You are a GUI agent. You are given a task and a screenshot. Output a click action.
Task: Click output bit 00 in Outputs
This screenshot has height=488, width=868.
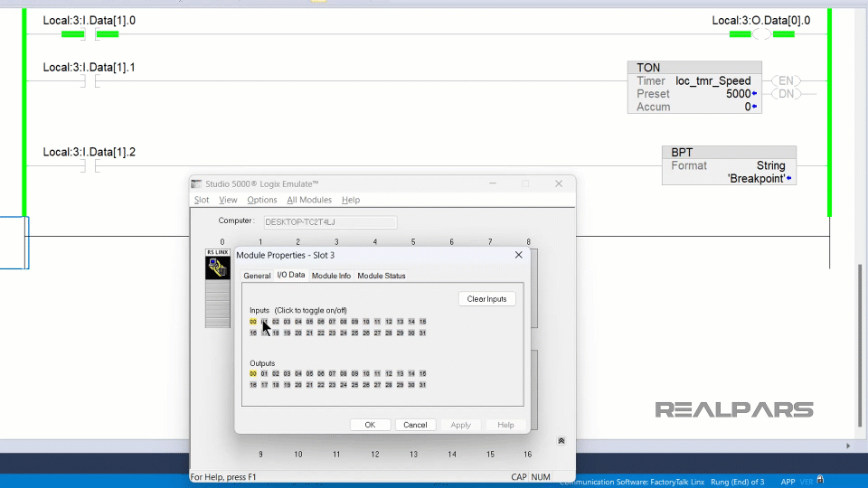coord(253,374)
